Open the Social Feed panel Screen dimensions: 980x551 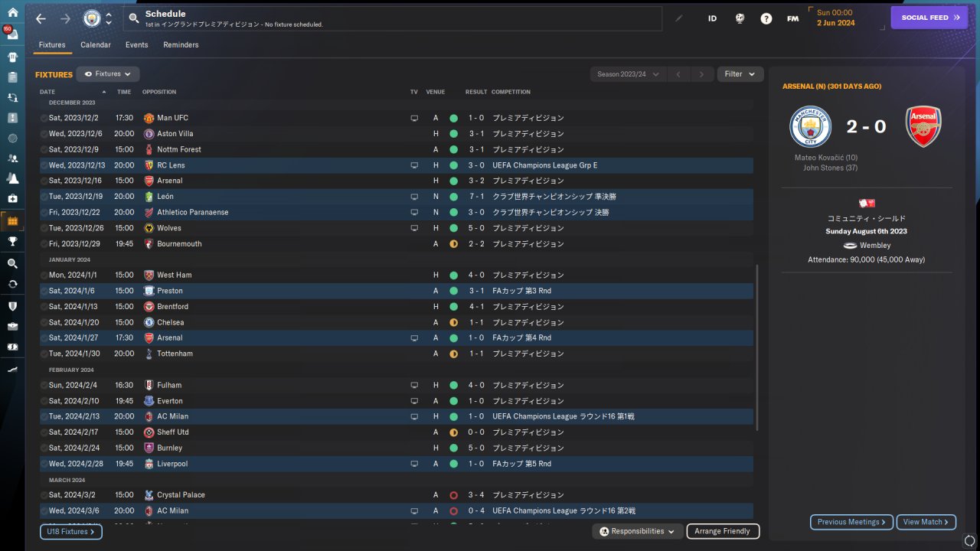tap(929, 18)
